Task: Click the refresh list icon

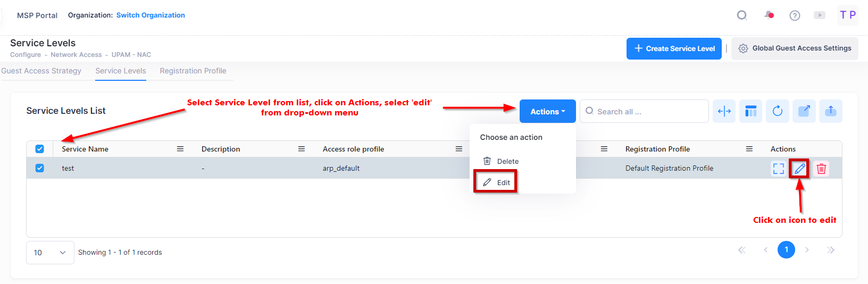Action: (x=777, y=111)
